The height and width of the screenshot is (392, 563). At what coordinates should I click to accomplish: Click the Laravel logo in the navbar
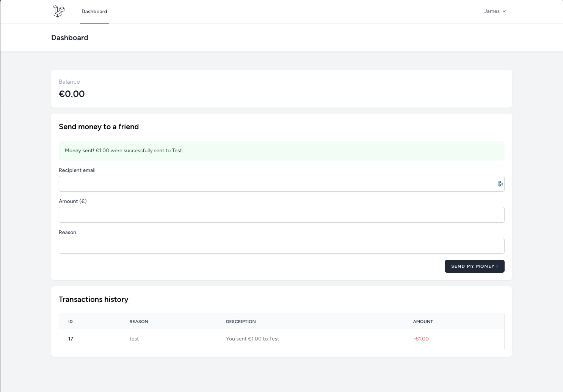pyautogui.click(x=58, y=11)
